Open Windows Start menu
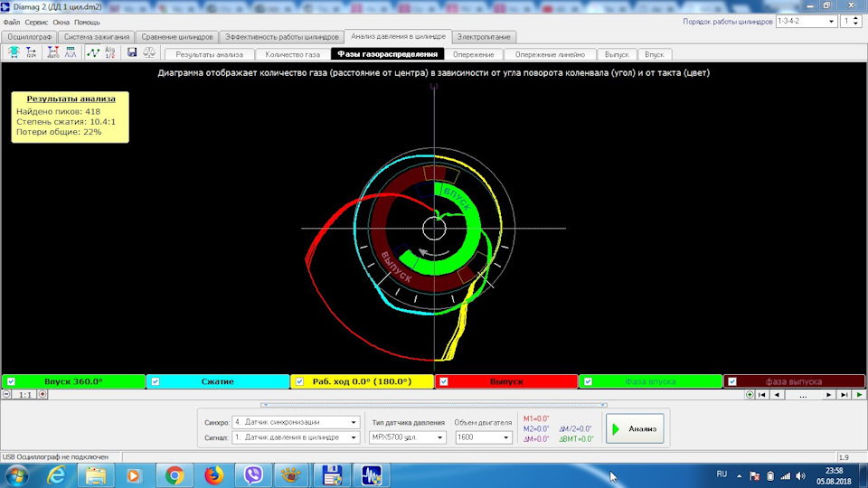 coord(17,476)
